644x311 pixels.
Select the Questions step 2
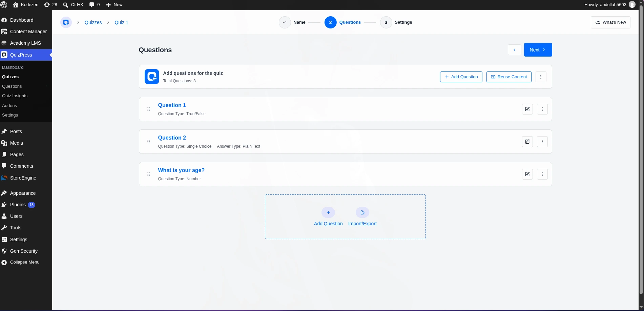342,22
